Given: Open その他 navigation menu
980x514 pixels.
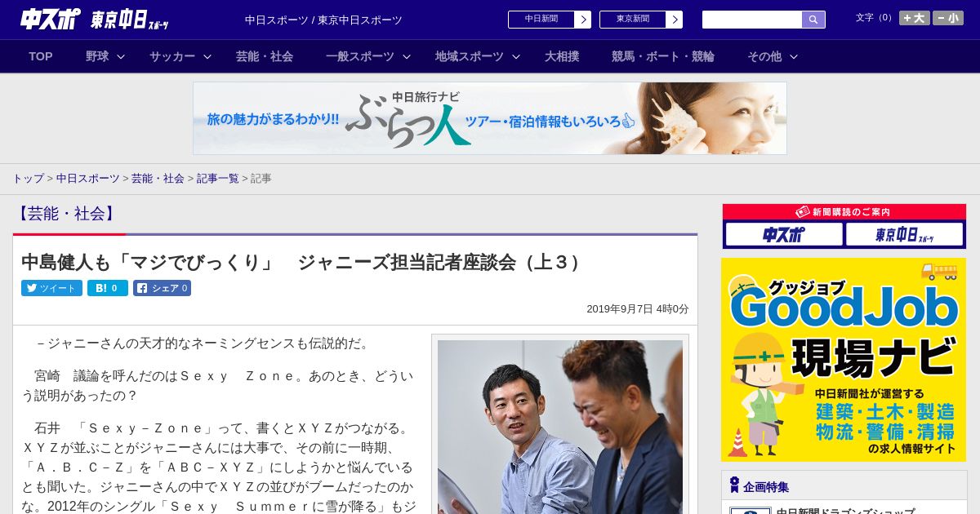Looking at the screenshot, I should (x=764, y=56).
